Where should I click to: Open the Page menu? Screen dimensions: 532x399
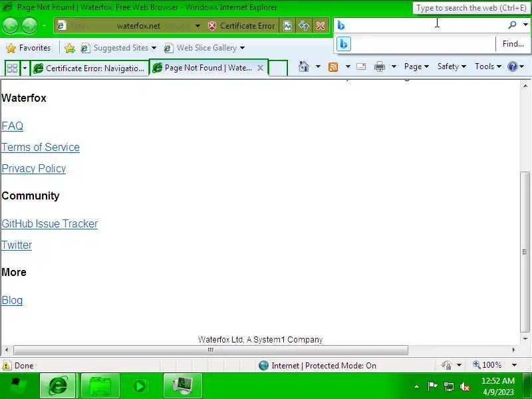click(x=416, y=66)
